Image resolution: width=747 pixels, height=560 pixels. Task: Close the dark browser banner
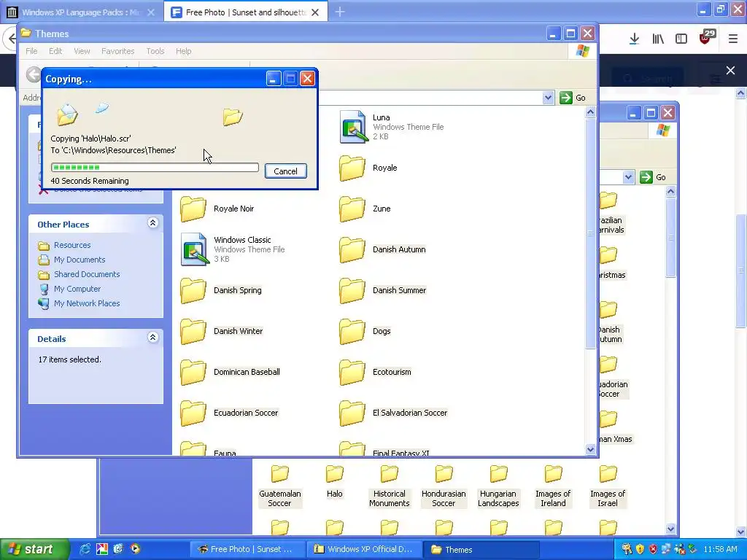730,71
